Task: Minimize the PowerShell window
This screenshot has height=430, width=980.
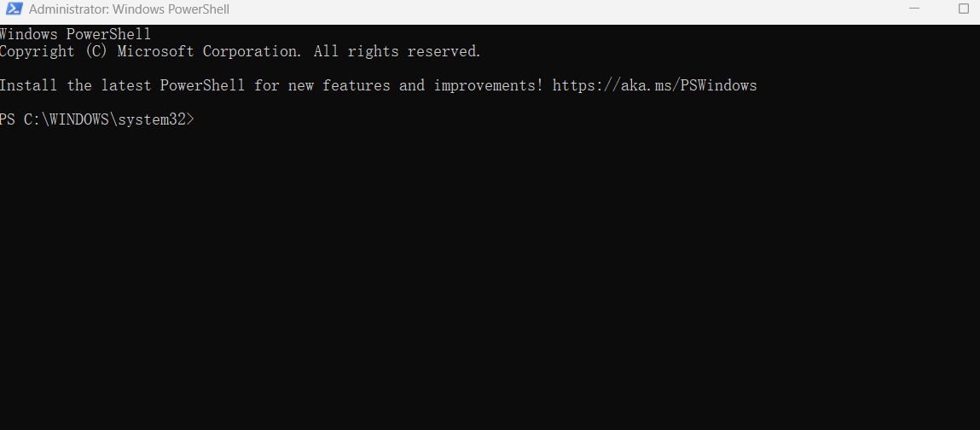Action: coord(917,9)
